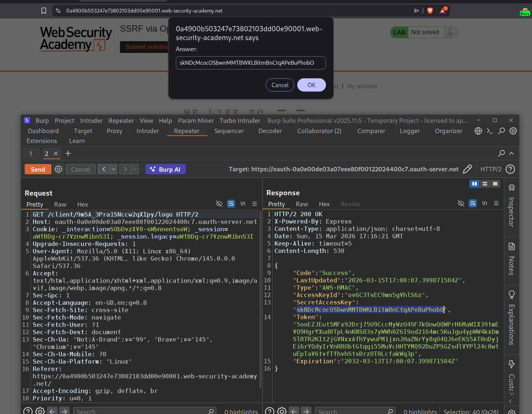Click the edit target pencil icon

pyautogui.click(x=467, y=169)
